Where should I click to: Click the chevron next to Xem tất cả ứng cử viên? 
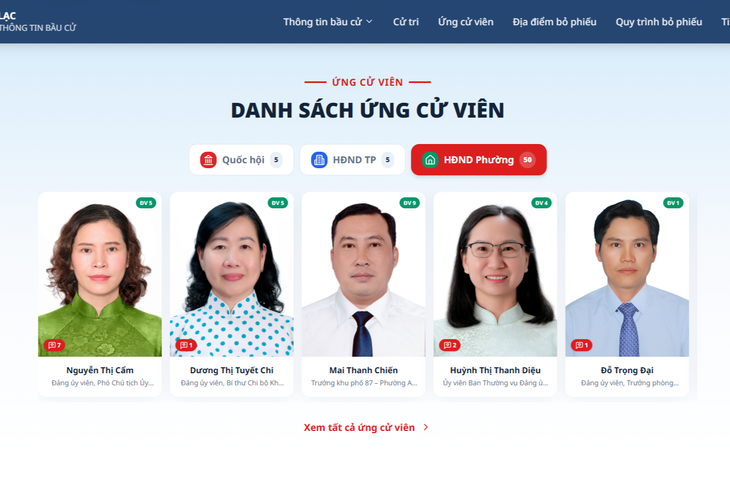[426, 427]
